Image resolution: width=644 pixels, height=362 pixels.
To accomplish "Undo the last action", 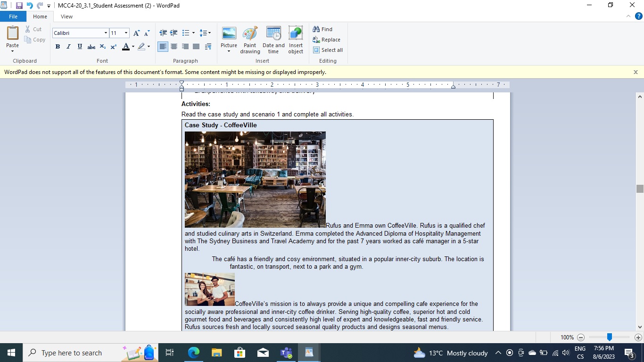I will point(29,5).
